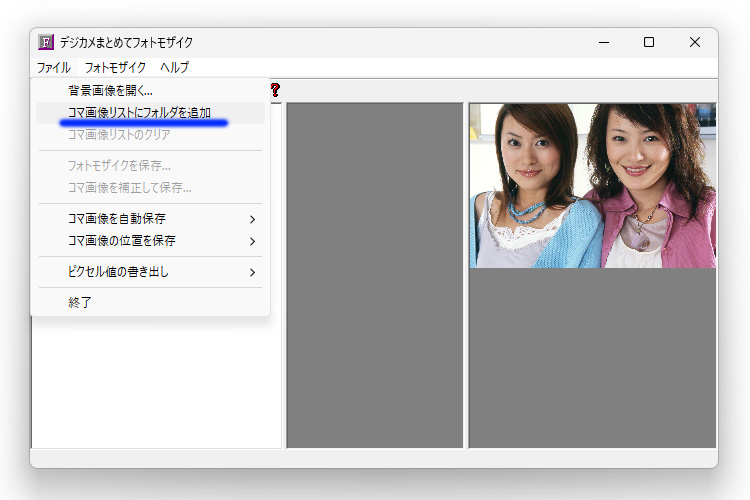Click the コマ画像リストのクリア entry
750x500 pixels.
(x=118, y=134)
